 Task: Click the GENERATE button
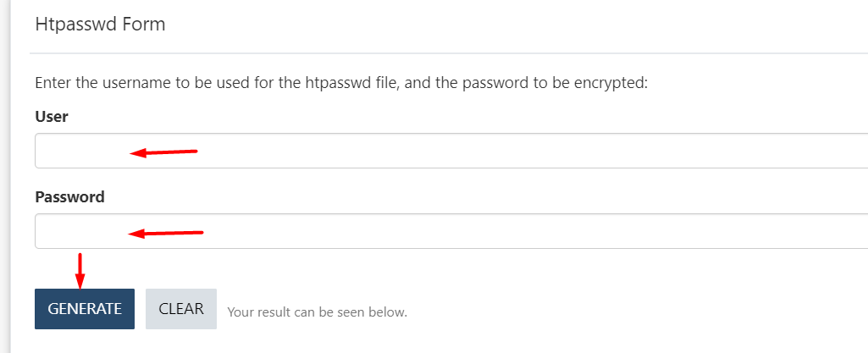tap(84, 309)
